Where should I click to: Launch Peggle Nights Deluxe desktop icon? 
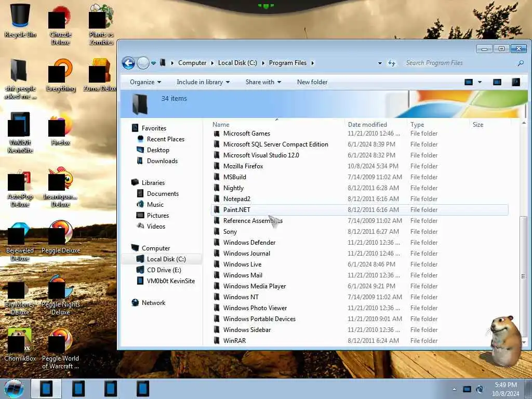(x=60, y=295)
